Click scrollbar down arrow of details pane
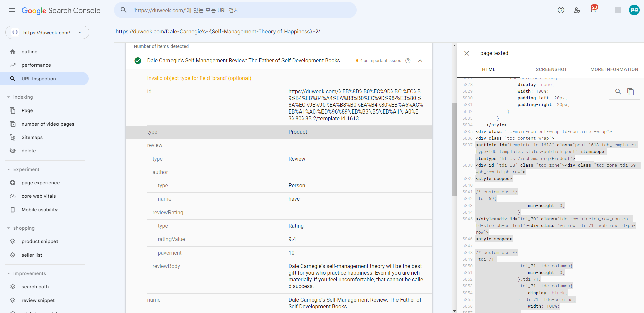This screenshot has width=644, height=313. point(454,311)
